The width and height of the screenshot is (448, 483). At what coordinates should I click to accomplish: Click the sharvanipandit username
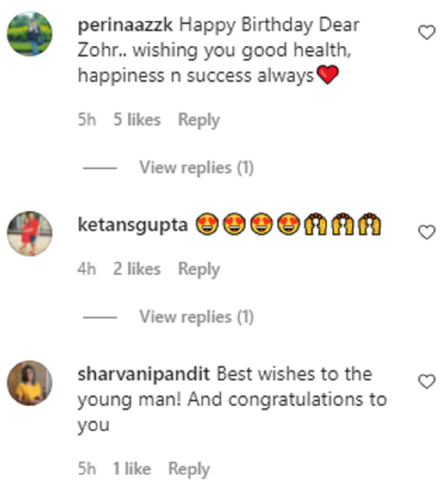(144, 374)
